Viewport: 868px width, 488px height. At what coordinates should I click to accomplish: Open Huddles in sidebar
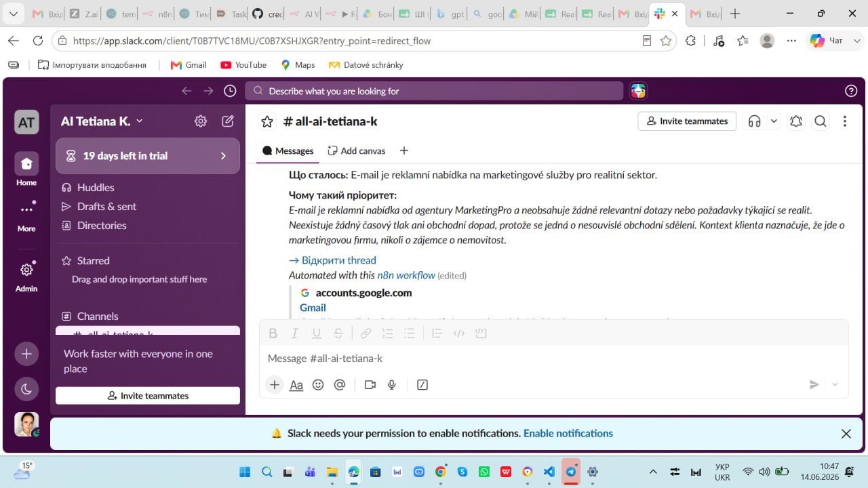(148, 187)
